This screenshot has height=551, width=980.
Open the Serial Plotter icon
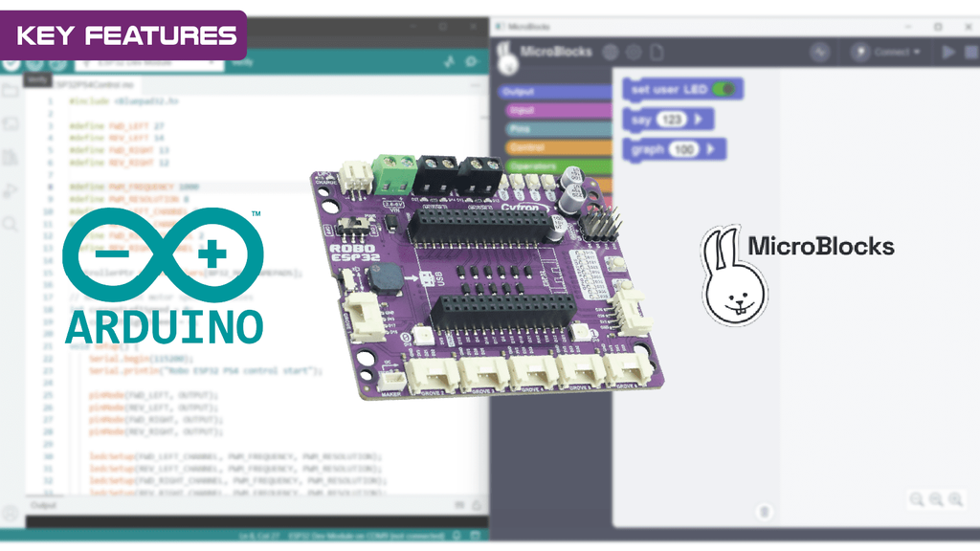(x=450, y=62)
